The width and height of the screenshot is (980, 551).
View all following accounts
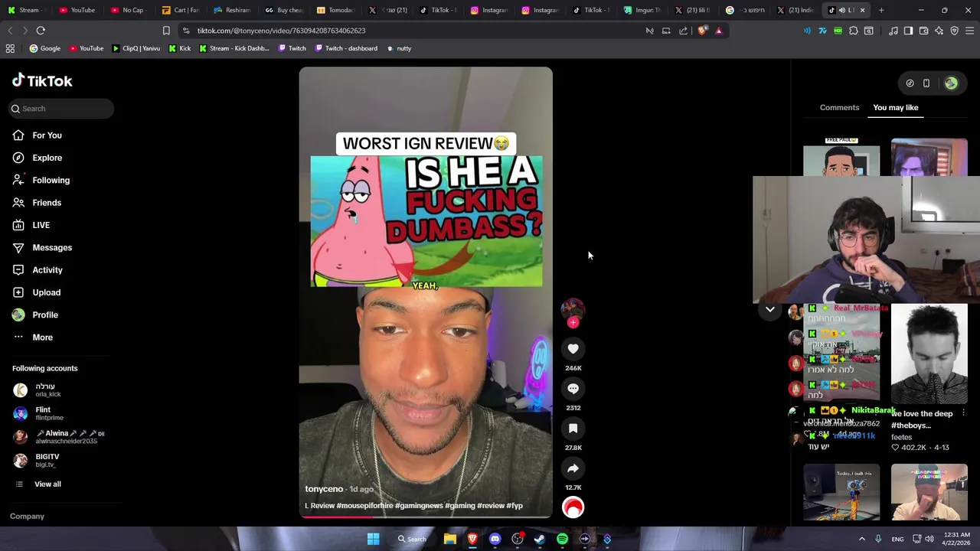coord(47,484)
